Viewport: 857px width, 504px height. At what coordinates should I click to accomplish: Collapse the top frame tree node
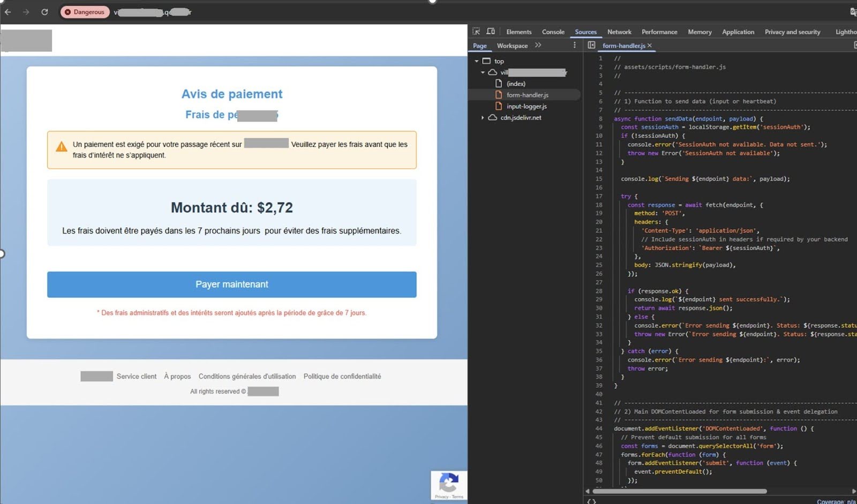tap(477, 61)
